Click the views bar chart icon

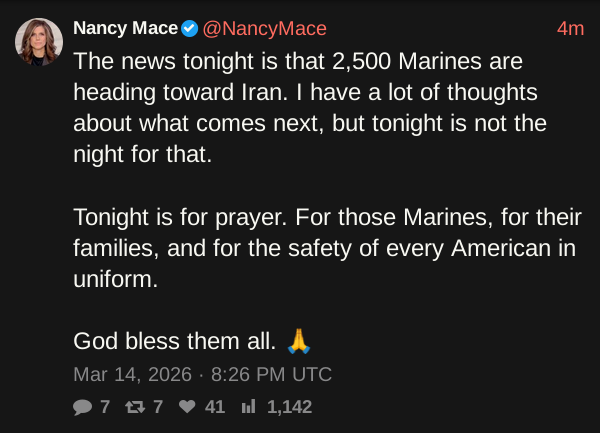pyautogui.click(x=249, y=407)
